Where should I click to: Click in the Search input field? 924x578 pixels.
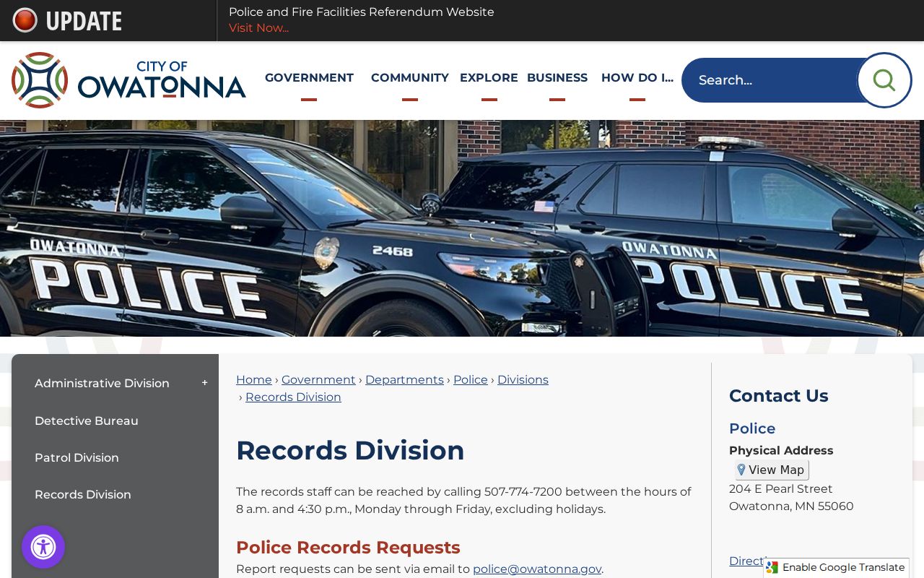point(770,80)
